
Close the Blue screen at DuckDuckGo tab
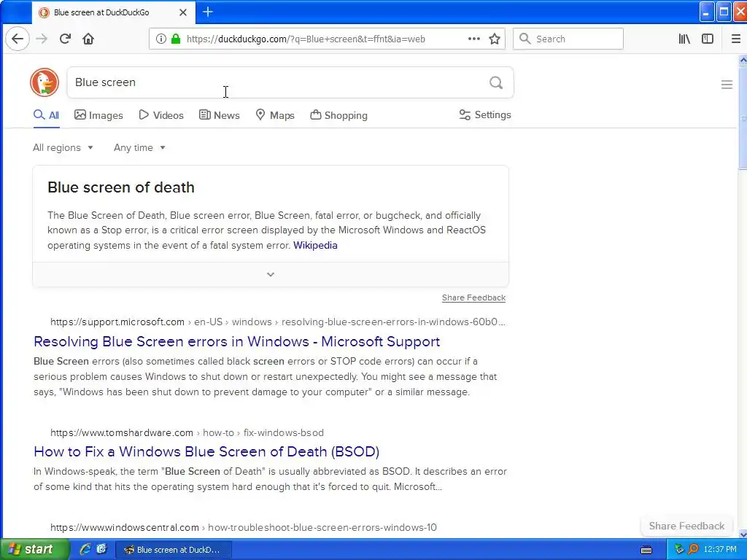pos(183,12)
